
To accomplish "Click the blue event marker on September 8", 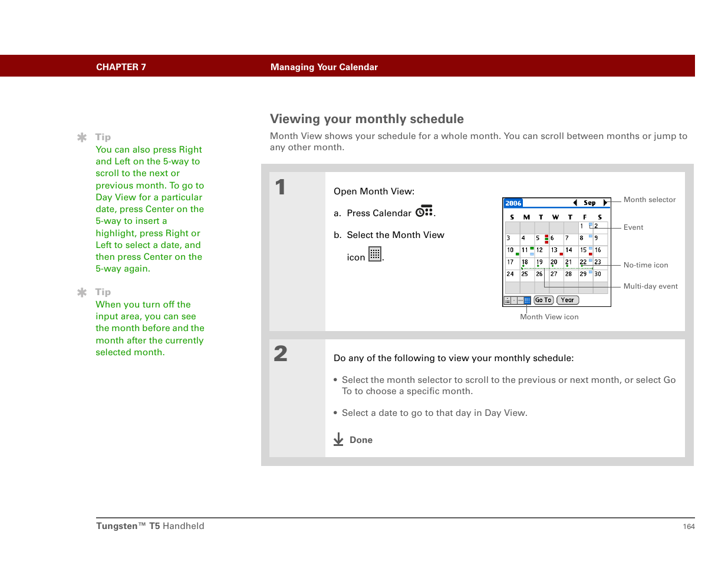I will click(591, 236).
